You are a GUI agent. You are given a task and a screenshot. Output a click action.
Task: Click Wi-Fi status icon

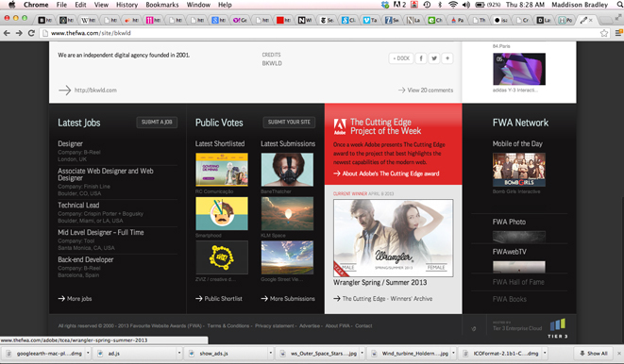453,5
